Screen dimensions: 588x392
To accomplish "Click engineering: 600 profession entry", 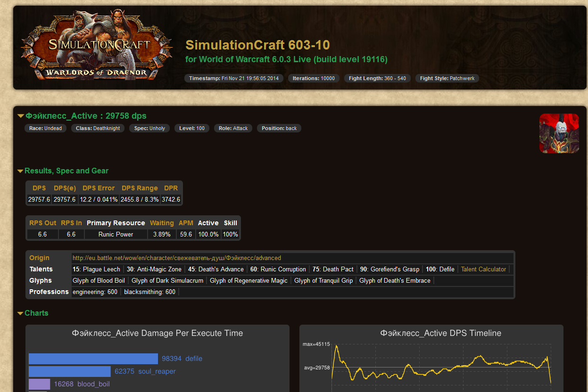I will [95, 292].
